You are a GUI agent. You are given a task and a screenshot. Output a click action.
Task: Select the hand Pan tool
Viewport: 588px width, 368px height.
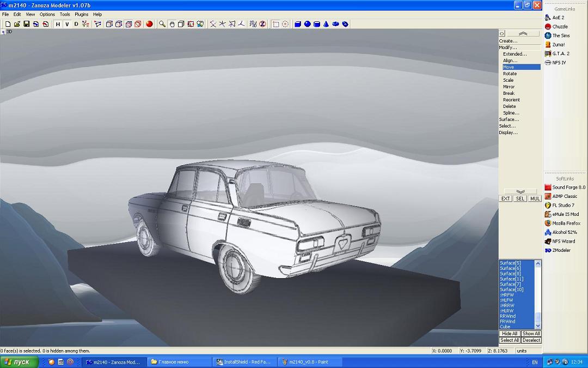172,24
